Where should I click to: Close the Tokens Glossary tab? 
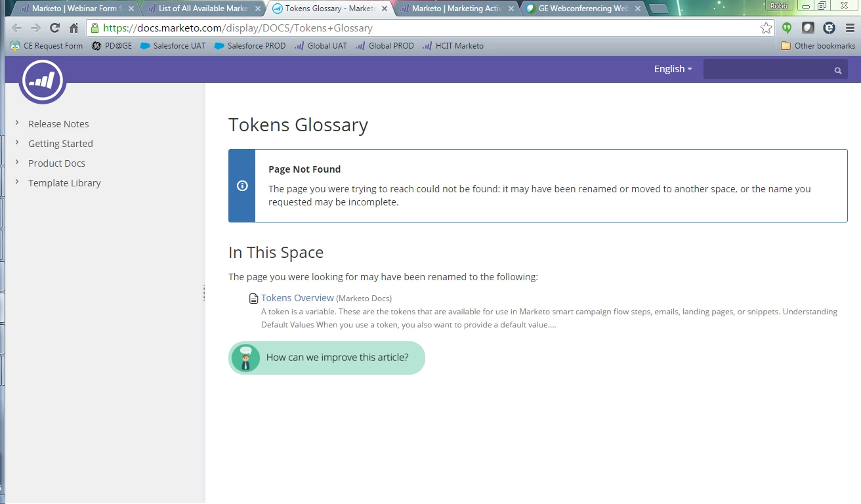point(385,9)
